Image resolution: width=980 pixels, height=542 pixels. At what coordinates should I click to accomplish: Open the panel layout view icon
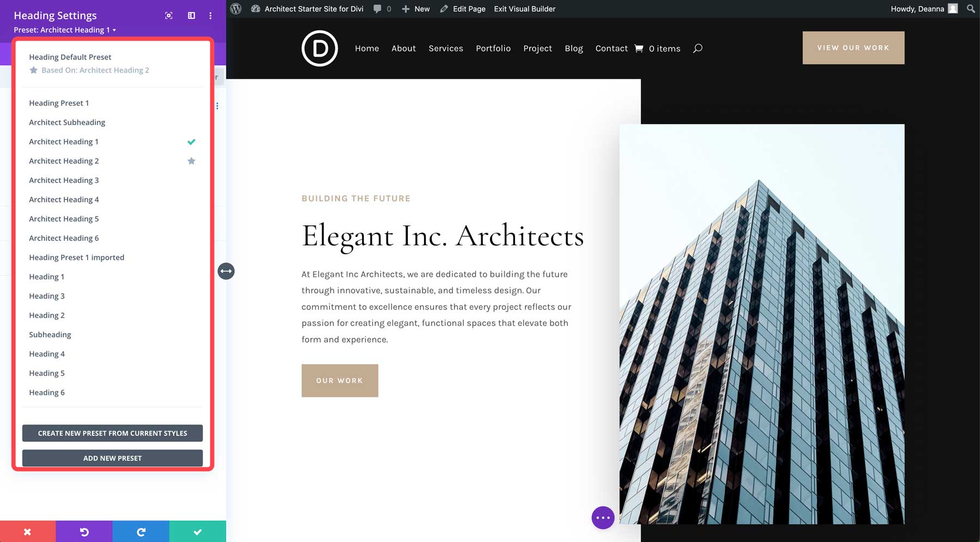pyautogui.click(x=191, y=16)
